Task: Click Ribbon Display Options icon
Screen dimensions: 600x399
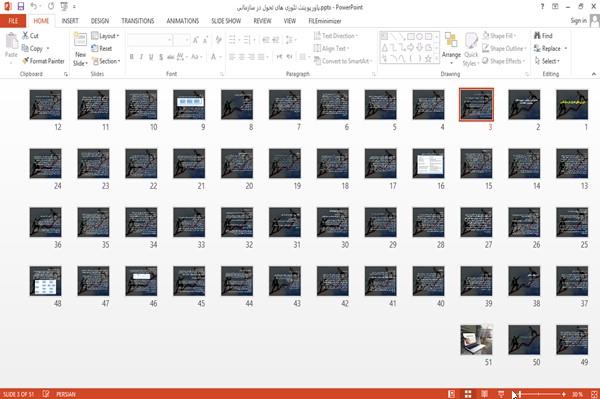Action: coord(555,7)
